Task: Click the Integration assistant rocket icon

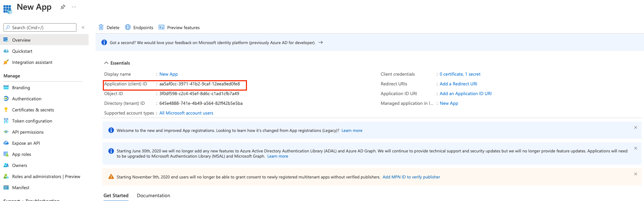Action: 6,62
